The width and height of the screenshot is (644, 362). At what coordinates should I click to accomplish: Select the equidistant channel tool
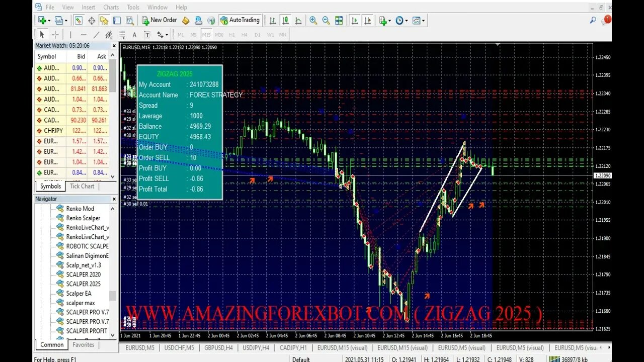109,35
